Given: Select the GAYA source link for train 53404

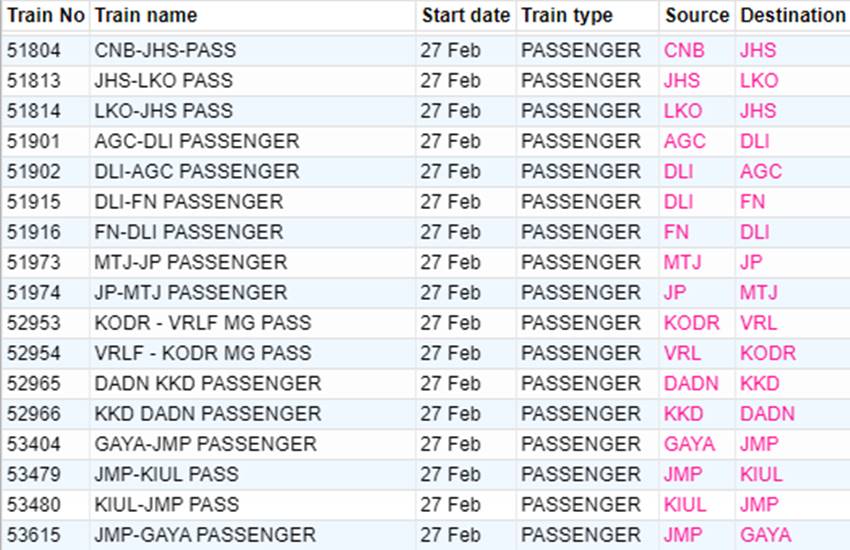Looking at the screenshot, I should [x=689, y=445].
